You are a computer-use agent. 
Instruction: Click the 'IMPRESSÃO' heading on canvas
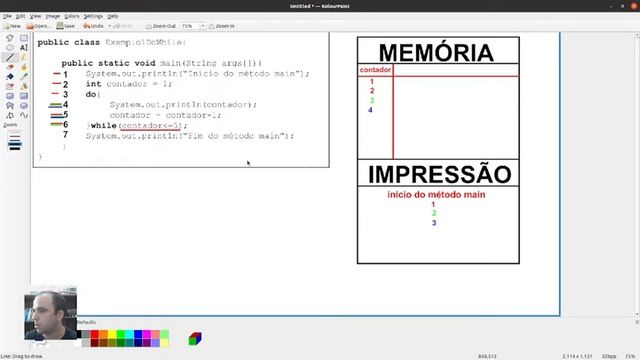[440, 174]
